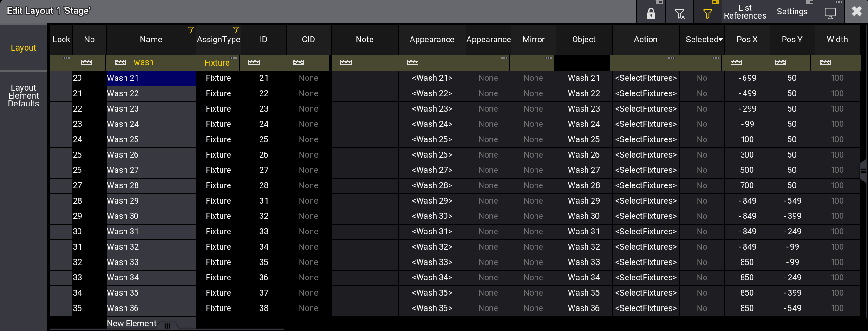Viewport: 868px width, 331px height.
Task: Clear all filters with the crossed funnel icon
Action: pyautogui.click(x=679, y=13)
